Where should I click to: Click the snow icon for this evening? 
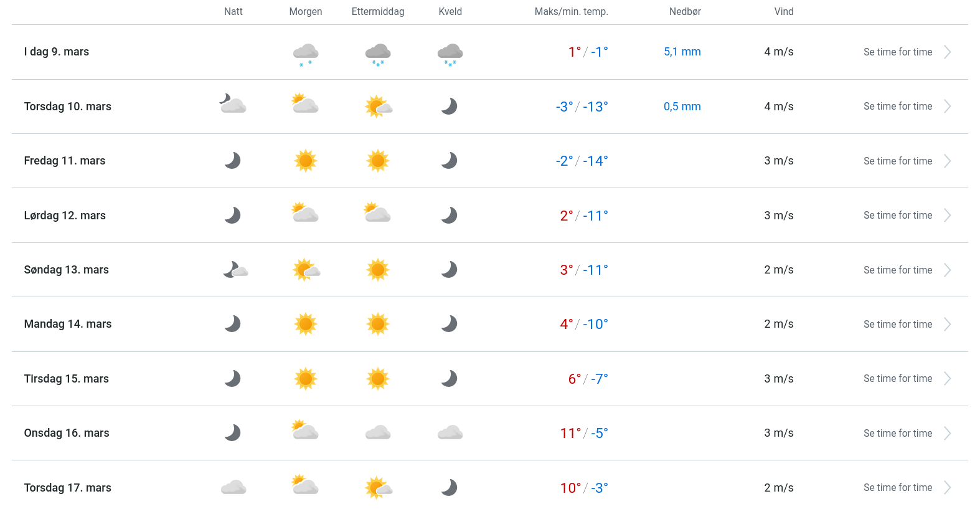[x=450, y=54]
